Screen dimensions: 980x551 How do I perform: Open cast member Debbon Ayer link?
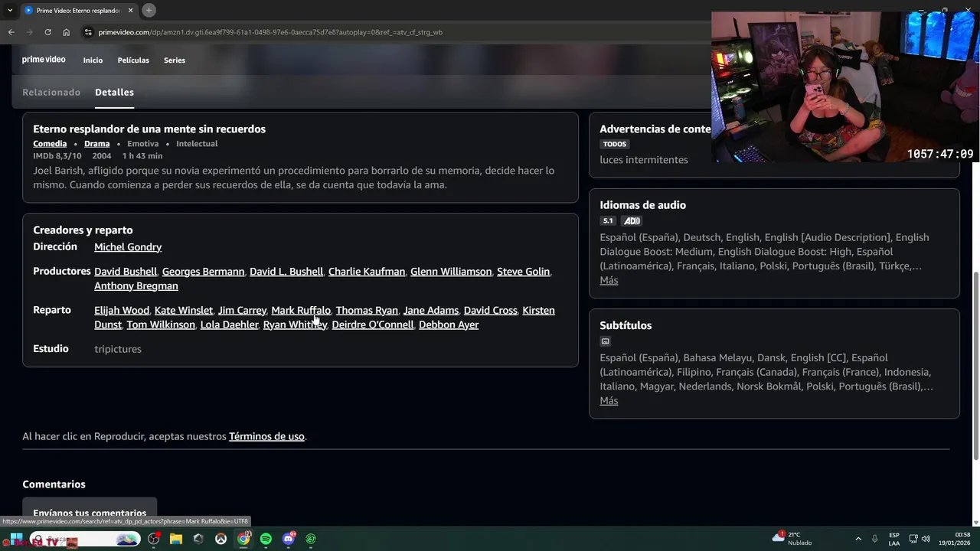[449, 325]
